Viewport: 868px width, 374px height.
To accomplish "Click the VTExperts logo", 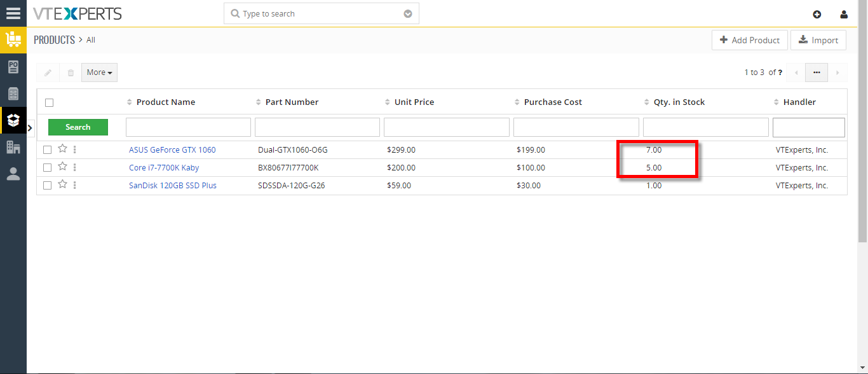I will 77,13.
